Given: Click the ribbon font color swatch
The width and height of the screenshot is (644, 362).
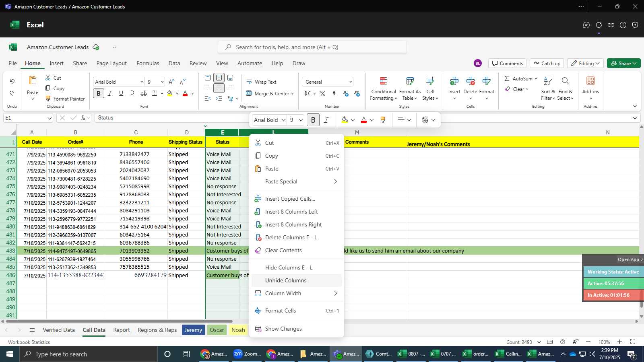Looking at the screenshot, I should tap(185, 93).
